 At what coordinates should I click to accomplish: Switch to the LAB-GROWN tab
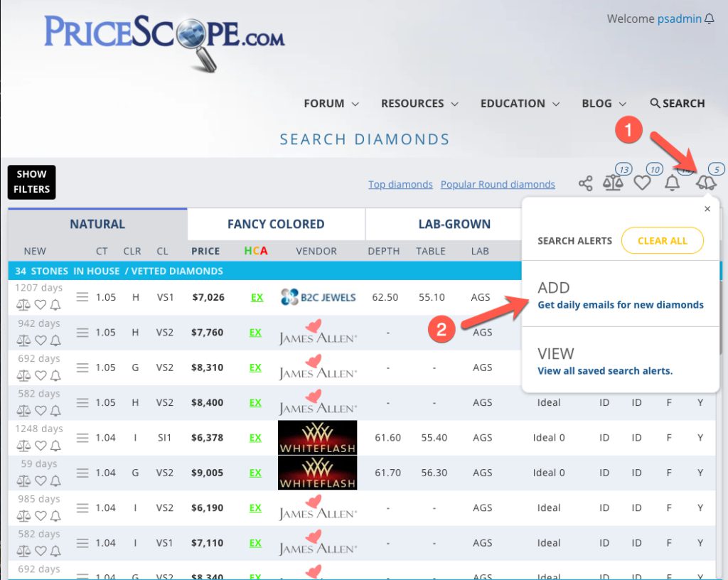tap(454, 224)
